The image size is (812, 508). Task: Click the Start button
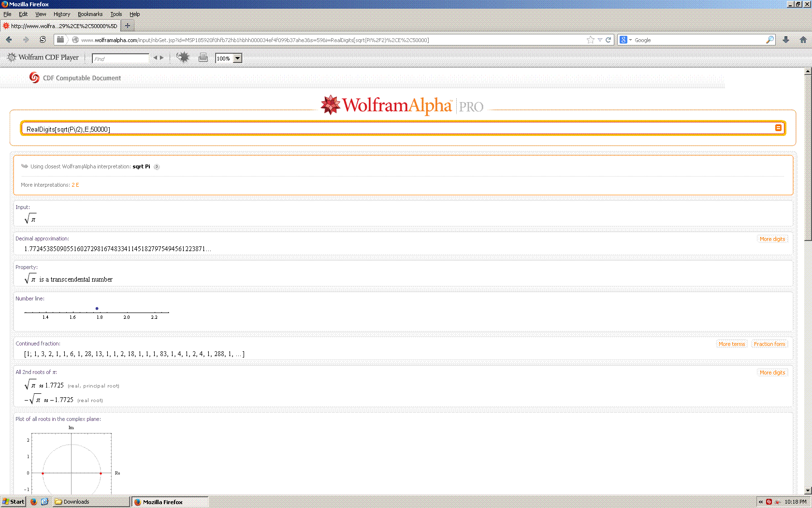(14, 502)
